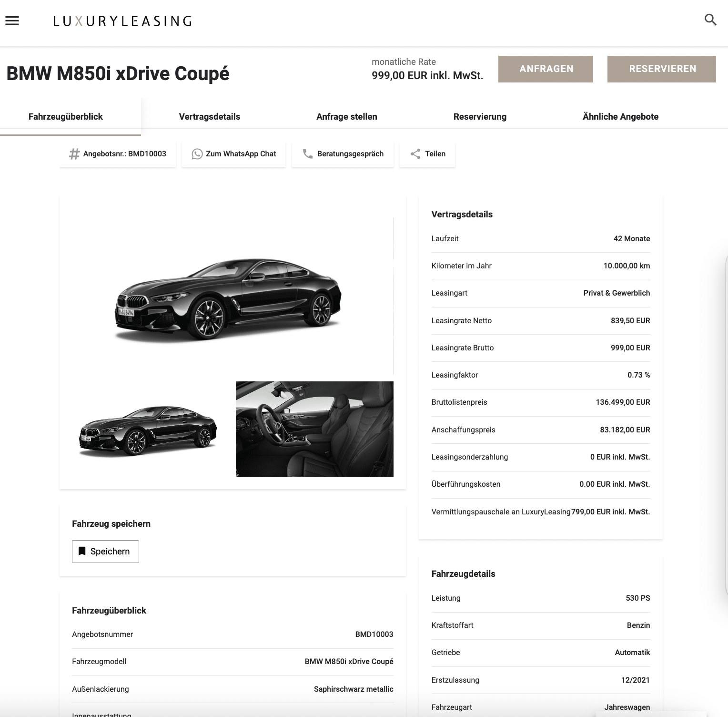Click the Kraftstoffart value Benzin
The height and width of the screenshot is (717, 728).
[638, 625]
